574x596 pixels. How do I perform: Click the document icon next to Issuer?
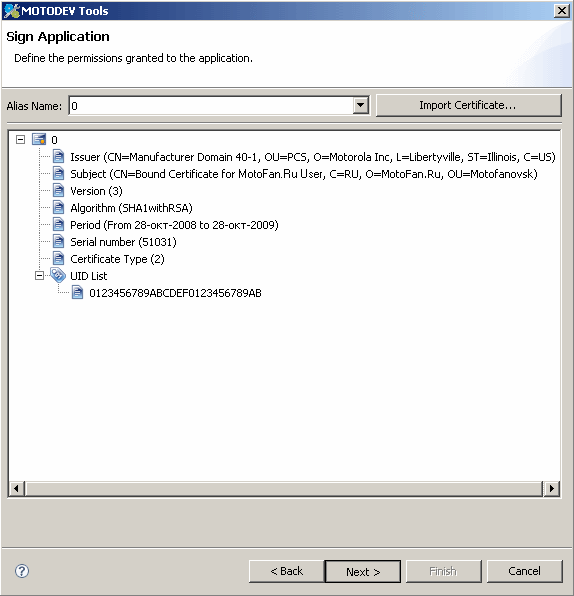coord(58,156)
